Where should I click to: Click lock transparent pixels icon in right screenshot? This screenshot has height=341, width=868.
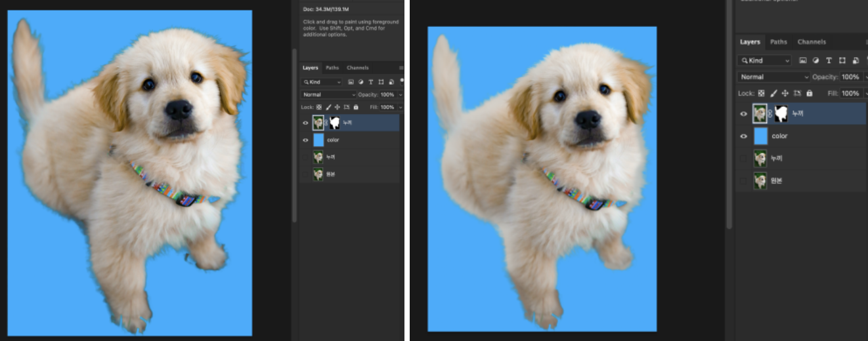tap(761, 93)
